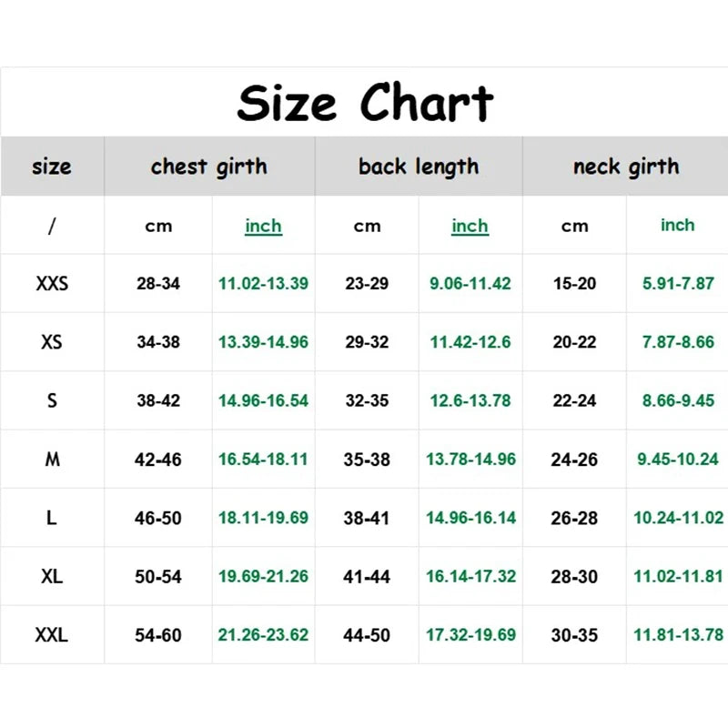Click the 5.91-7.87 neck girth inch value
Image resolution: width=728 pixels, height=728 pixels.
pos(678,284)
